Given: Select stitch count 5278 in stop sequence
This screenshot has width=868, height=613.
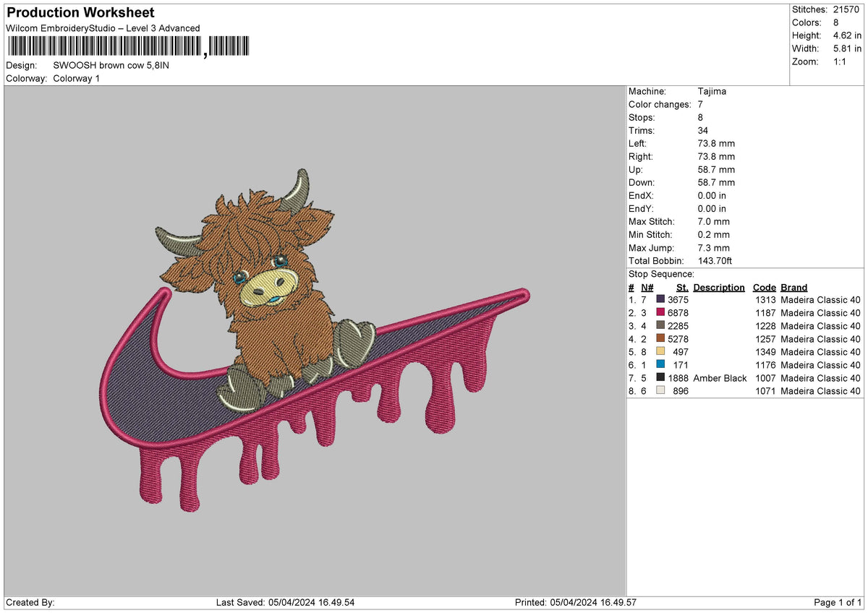Looking at the screenshot, I should click(678, 339).
